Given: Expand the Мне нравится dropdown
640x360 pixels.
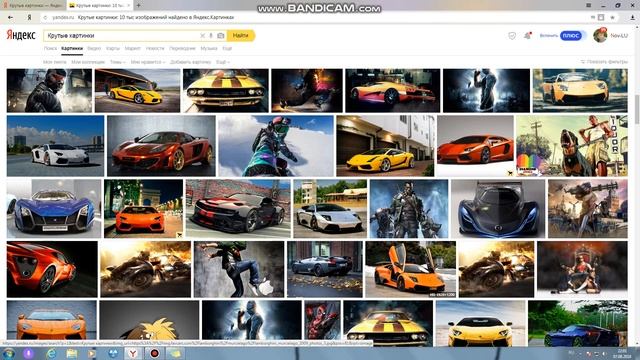Looking at the screenshot, I should point(148,62).
